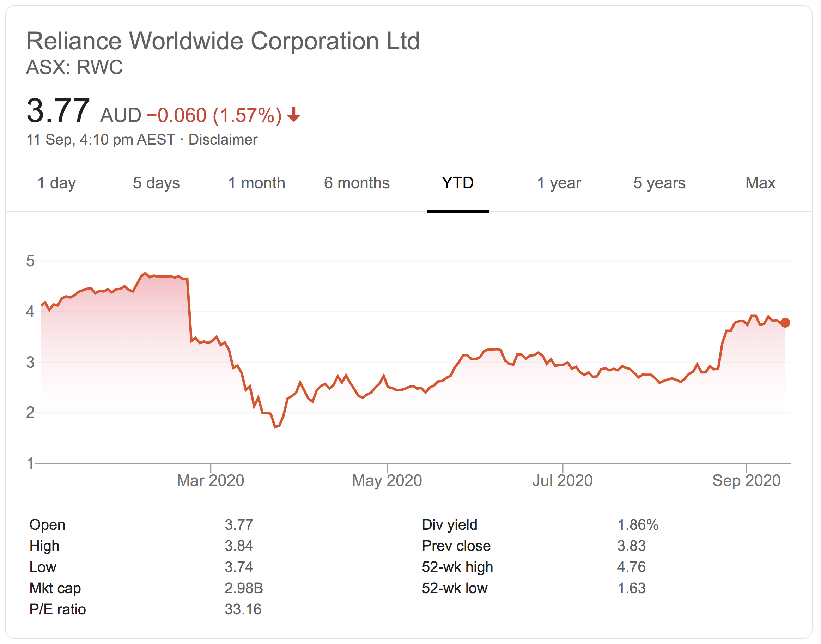Click the May 2020 axis label

[x=388, y=481]
